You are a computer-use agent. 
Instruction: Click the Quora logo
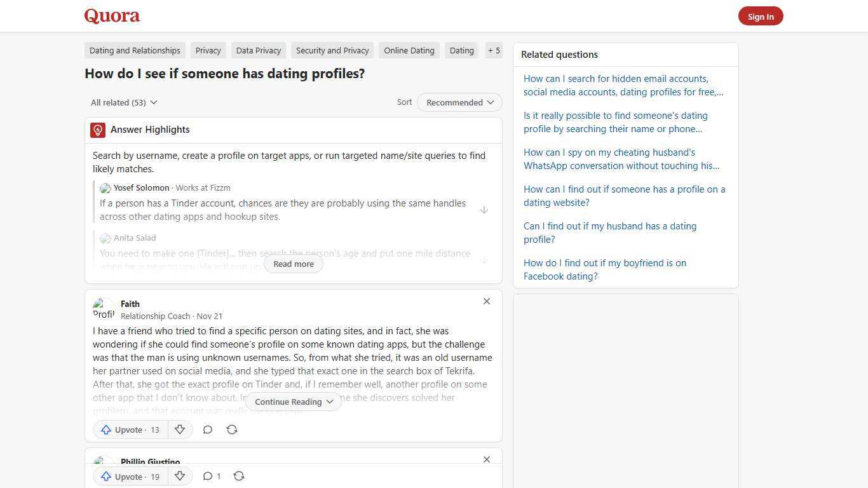point(111,16)
